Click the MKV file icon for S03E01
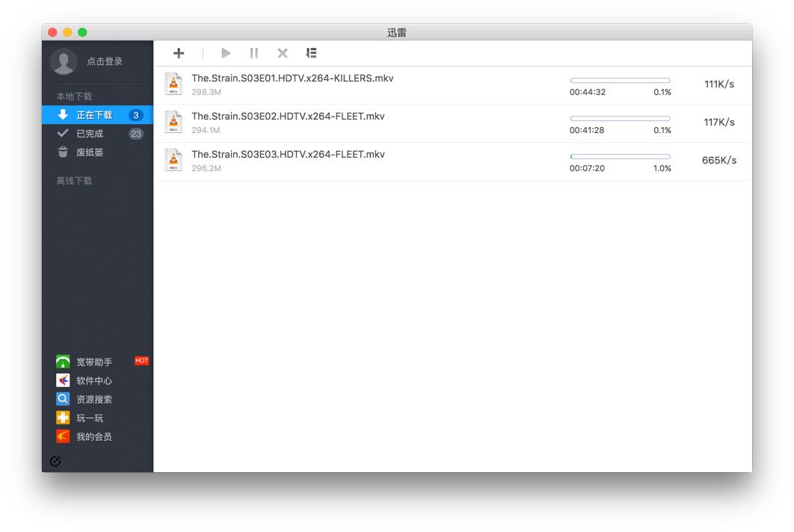The image size is (794, 532). point(173,84)
